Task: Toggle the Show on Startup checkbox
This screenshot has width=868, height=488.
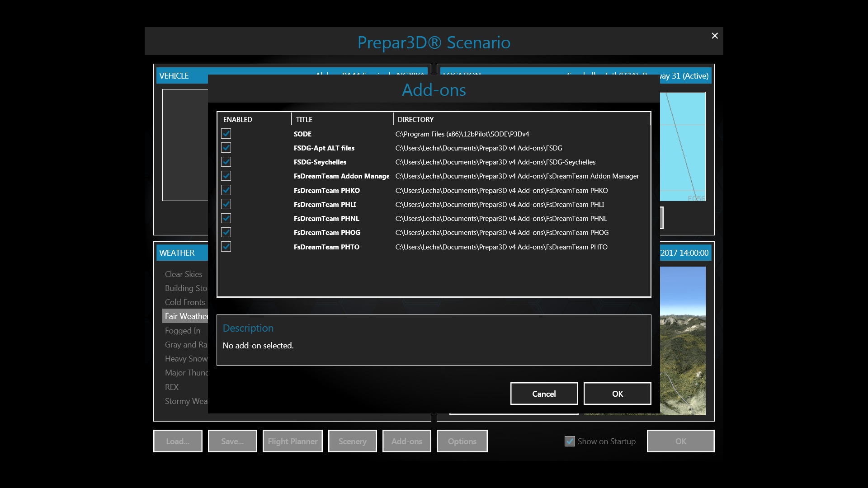Action: pos(570,441)
